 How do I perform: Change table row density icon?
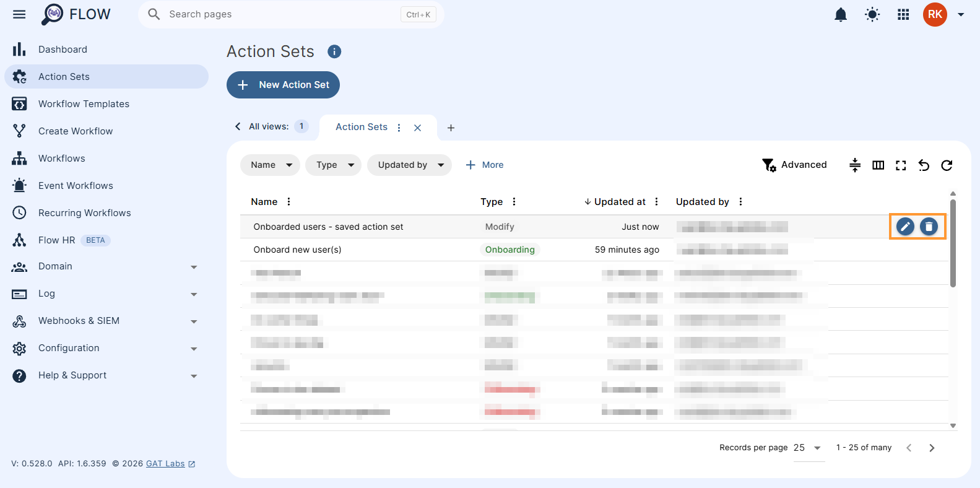[x=855, y=165]
